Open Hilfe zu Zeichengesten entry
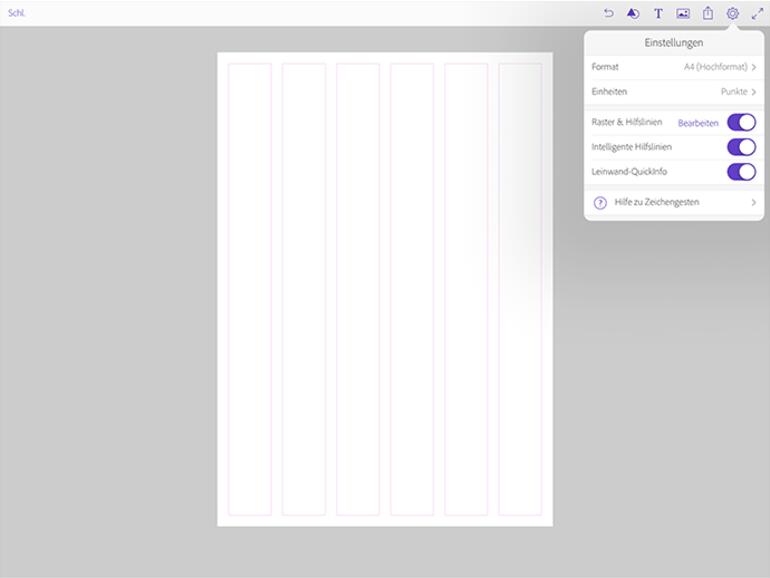This screenshot has width=770, height=578. [674, 202]
